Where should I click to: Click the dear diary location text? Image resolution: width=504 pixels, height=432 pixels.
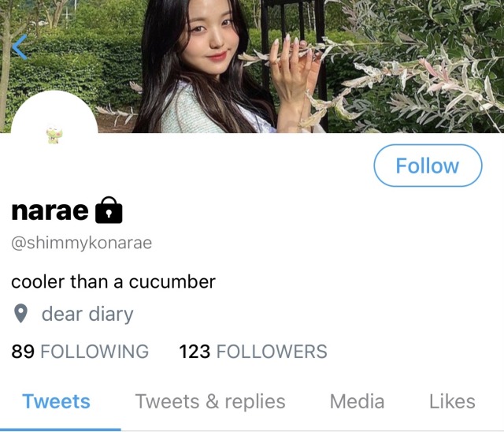point(87,314)
